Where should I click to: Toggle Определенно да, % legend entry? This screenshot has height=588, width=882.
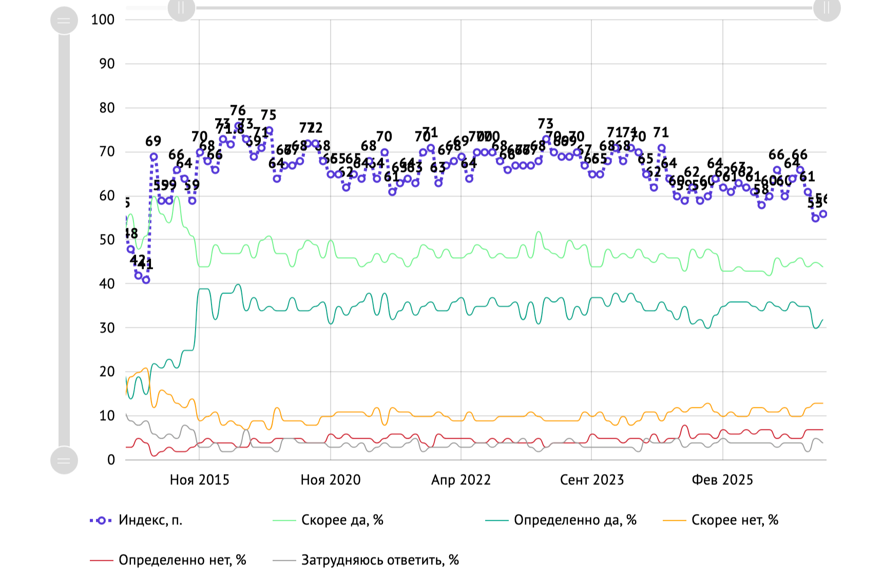(x=561, y=520)
